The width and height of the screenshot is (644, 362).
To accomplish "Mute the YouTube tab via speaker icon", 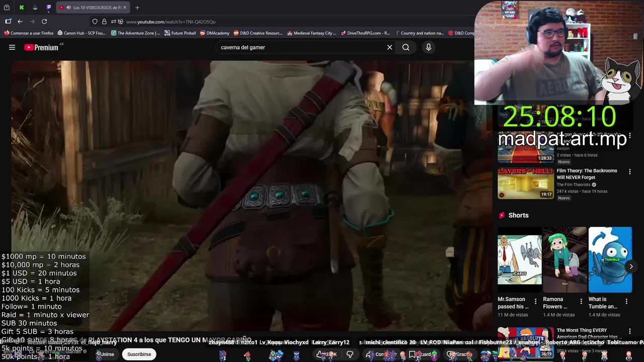I will click(x=68, y=8).
